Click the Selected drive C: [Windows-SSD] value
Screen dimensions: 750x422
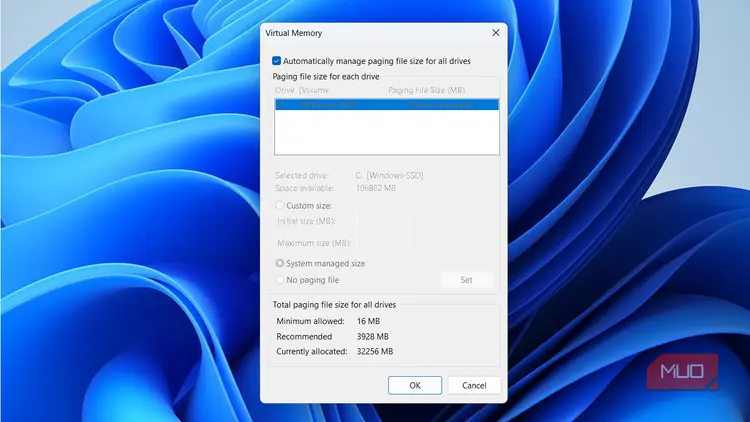click(x=389, y=176)
